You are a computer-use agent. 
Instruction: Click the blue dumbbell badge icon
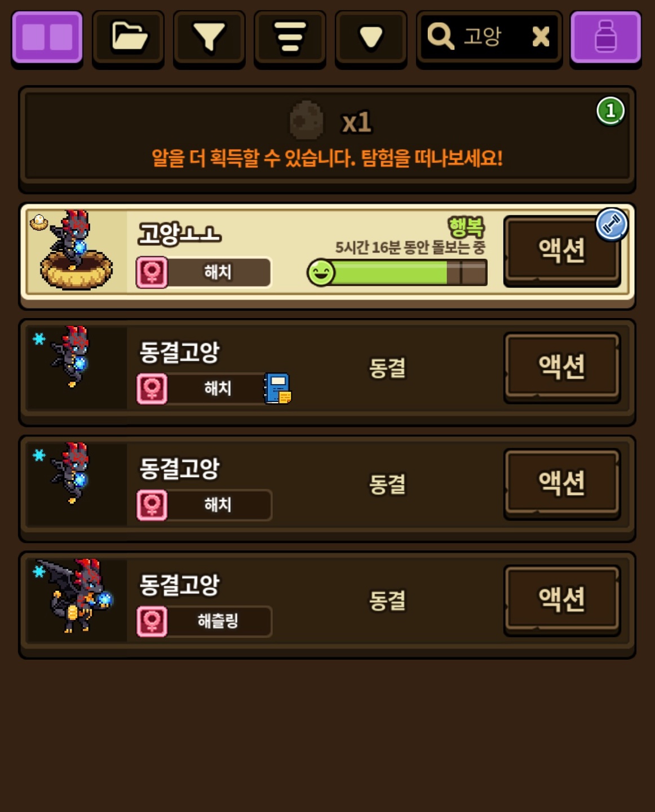point(612,224)
